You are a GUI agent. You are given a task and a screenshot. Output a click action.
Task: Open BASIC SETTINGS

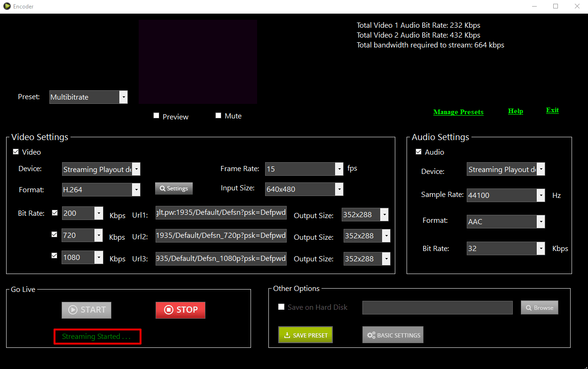coord(392,335)
